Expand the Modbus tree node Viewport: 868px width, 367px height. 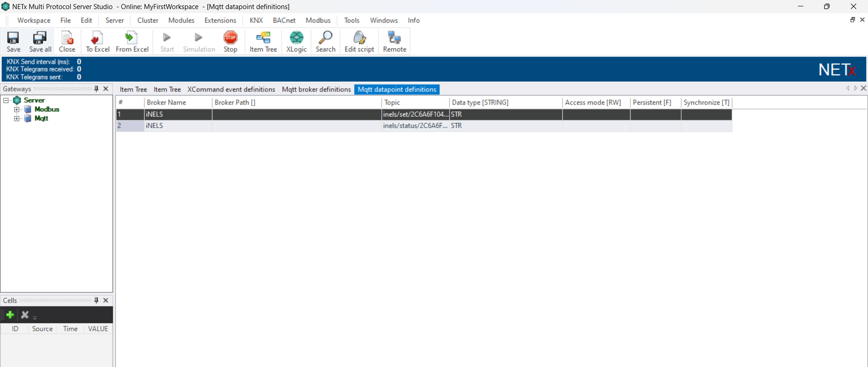(17, 110)
